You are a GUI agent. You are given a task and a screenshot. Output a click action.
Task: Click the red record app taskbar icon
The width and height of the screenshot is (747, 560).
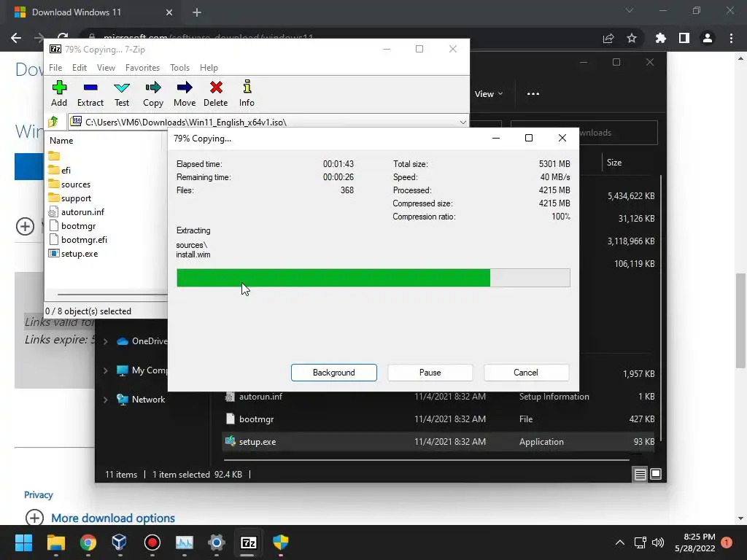tap(152, 542)
